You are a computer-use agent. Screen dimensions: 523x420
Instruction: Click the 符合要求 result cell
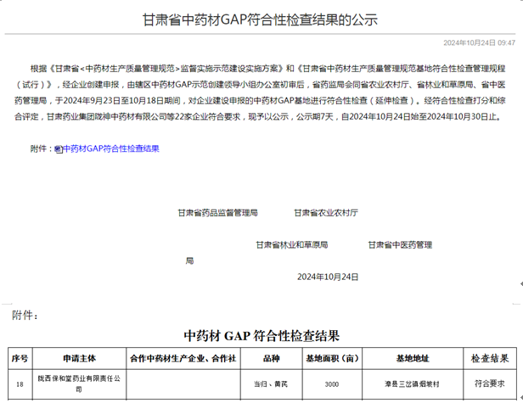pyautogui.click(x=490, y=384)
